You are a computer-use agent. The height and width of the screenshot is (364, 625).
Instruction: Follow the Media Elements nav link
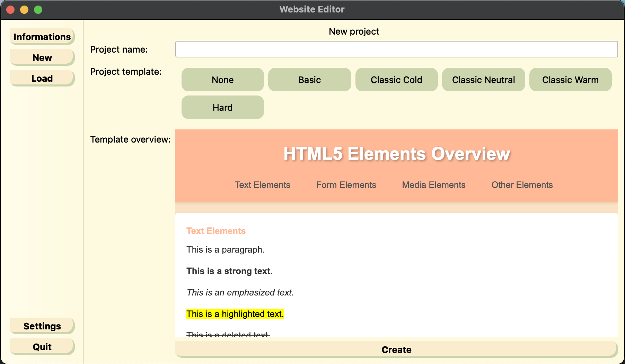click(x=433, y=185)
